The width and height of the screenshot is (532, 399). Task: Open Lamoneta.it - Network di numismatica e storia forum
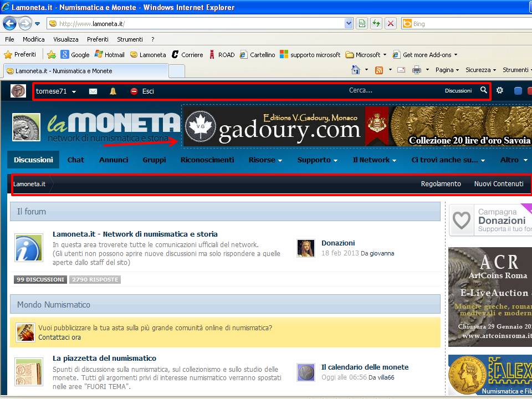point(135,234)
